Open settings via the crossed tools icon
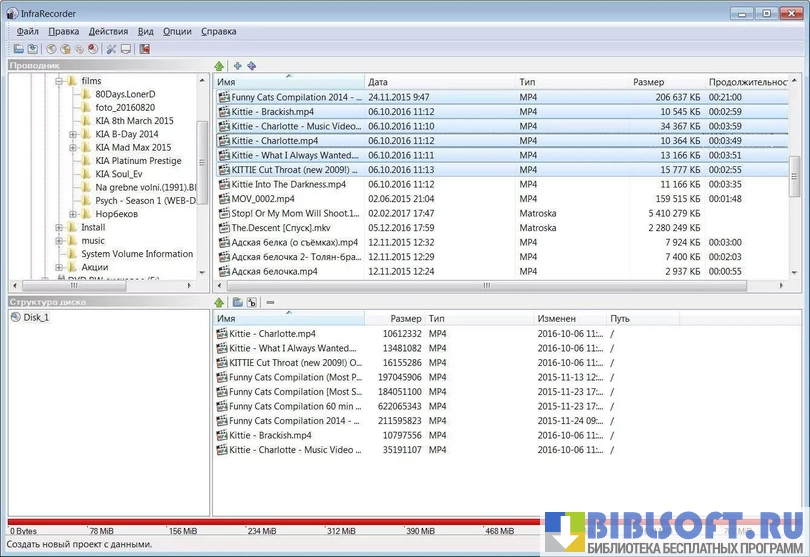The image size is (810, 557). click(x=111, y=49)
